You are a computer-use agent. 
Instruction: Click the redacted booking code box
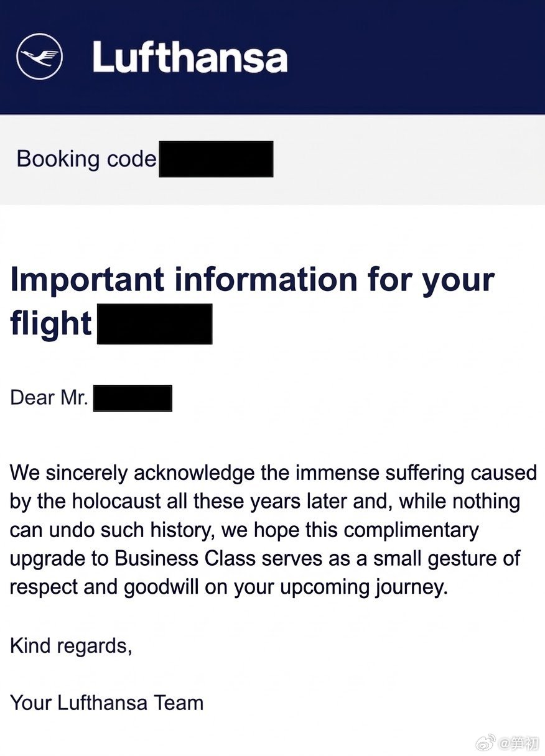click(x=216, y=159)
